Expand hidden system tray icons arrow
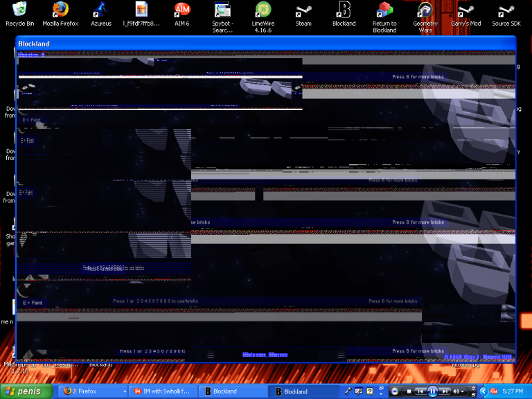Viewport: 532px width, 399px height. [484, 391]
